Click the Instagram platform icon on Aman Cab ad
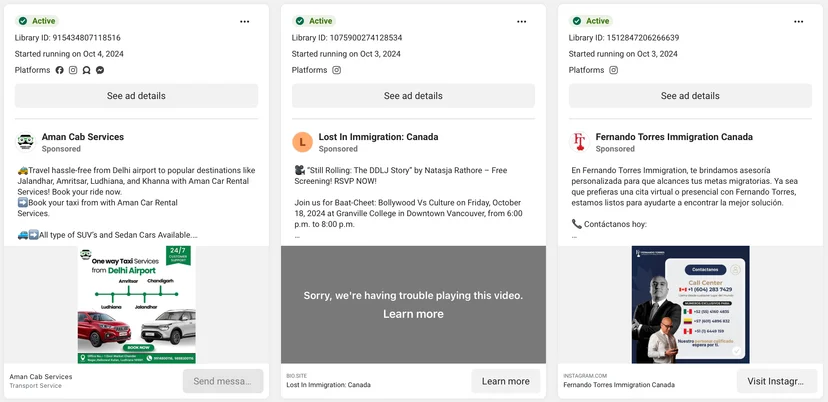The height and width of the screenshot is (402, 828). 73,70
